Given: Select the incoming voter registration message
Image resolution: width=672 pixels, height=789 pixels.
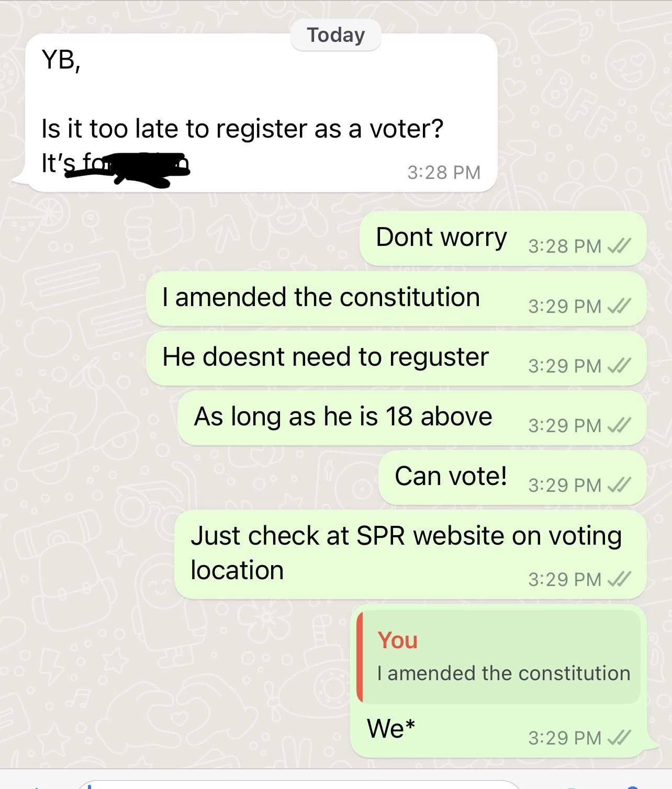Looking at the screenshot, I should tap(261, 113).
